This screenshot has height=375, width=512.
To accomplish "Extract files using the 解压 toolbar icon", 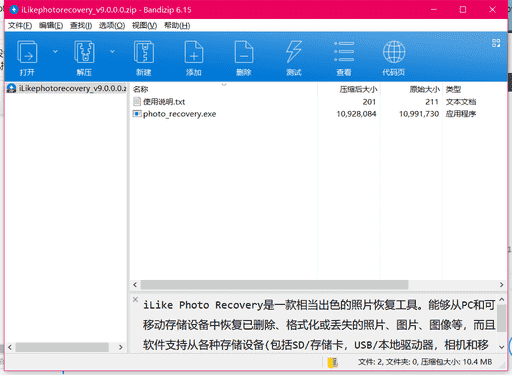I will [x=84, y=58].
